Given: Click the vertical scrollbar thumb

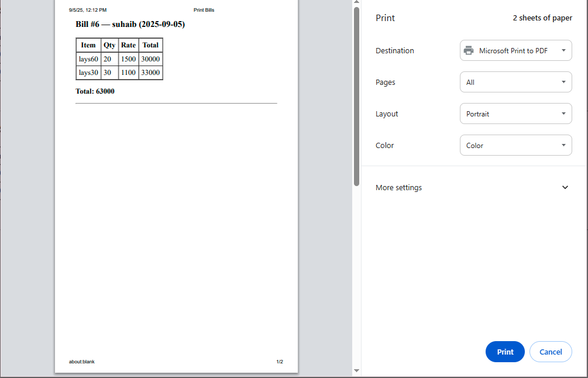Looking at the screenshot, I should point(356,97).
